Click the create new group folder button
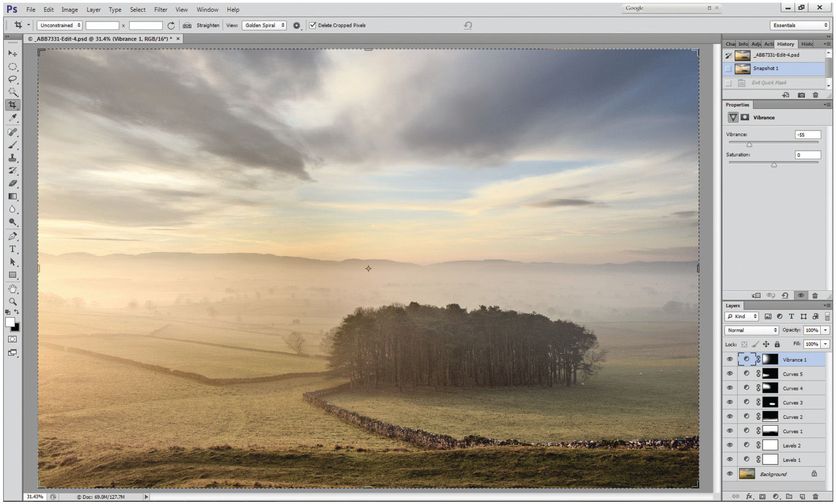 (789, 496)
